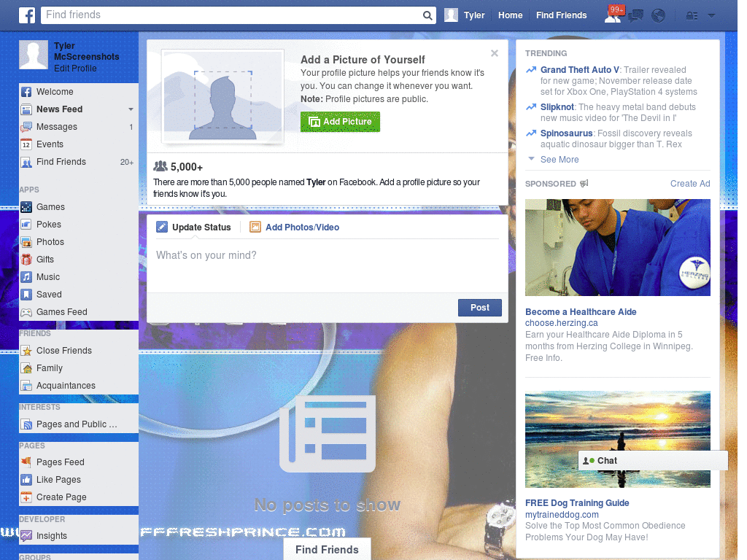
Task: Click Become a Healthcare Aide link
Action: point(581,312)
